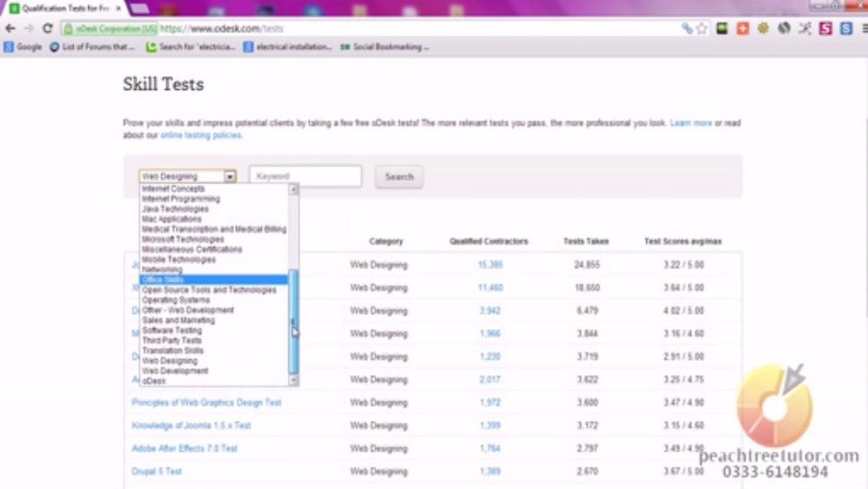Open the 'Search for electricia' bookmark
The height and width of the screenshot is (489, 868).
click(x=191, y=47)
